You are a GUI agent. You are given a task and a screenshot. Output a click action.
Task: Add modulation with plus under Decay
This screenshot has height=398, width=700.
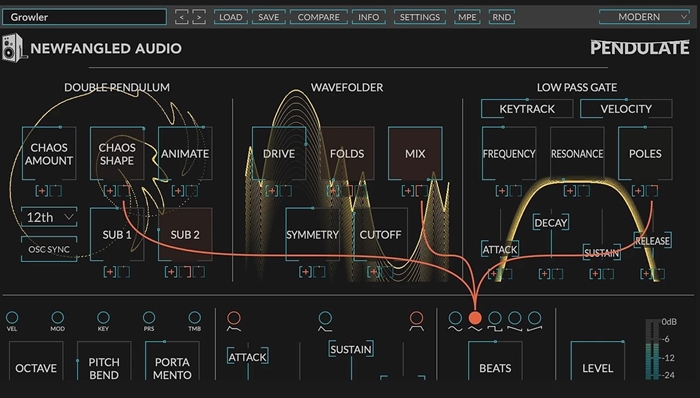click(544, 273)
